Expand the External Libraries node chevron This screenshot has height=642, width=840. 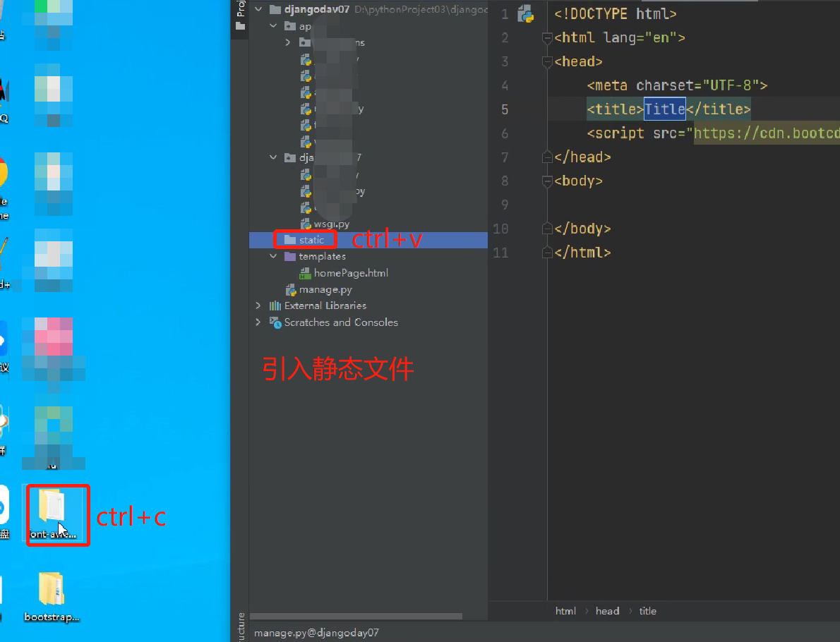[x=258, y=305]
